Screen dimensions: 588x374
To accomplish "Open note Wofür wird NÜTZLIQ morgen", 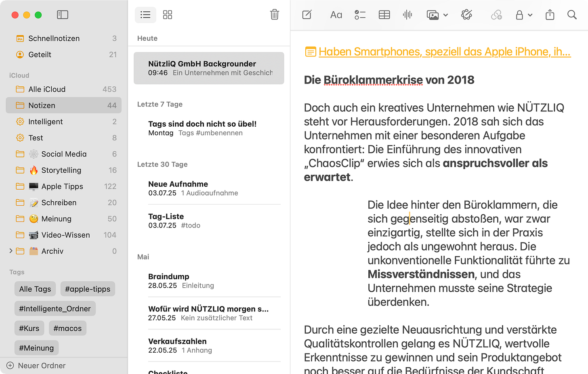I will coord(209,313).
